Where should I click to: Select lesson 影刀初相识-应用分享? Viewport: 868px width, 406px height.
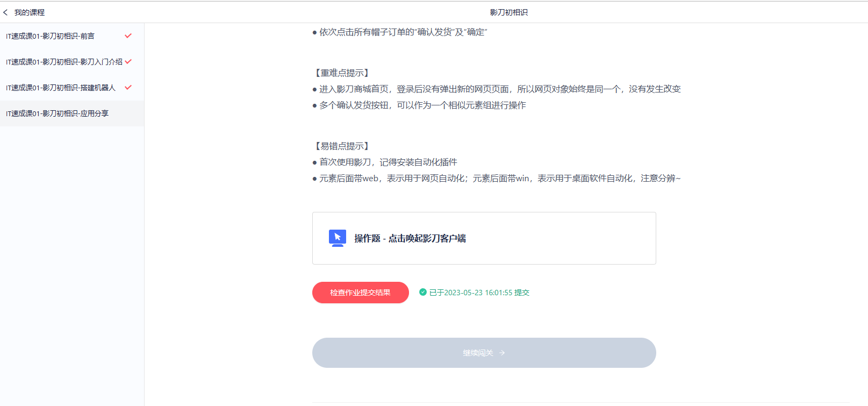coord(72,113)
